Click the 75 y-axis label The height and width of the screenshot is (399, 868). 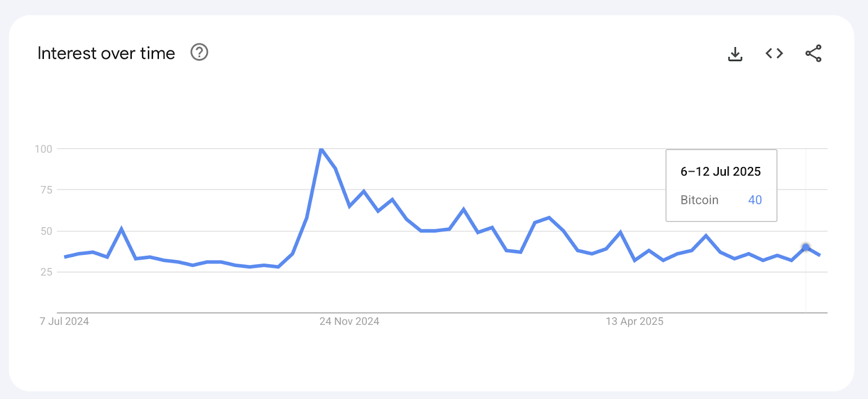point(46,190)
